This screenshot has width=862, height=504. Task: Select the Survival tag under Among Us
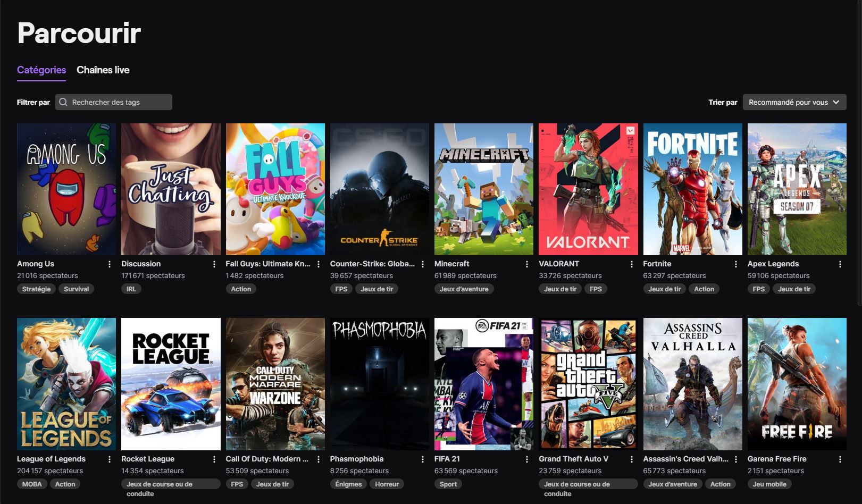pos(77,289)
